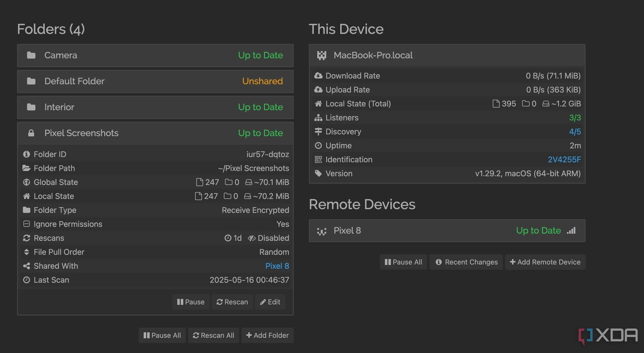Click the Camera folder icon
The height and width of the screenshot is (353, 644).
[x=31, y=55]
